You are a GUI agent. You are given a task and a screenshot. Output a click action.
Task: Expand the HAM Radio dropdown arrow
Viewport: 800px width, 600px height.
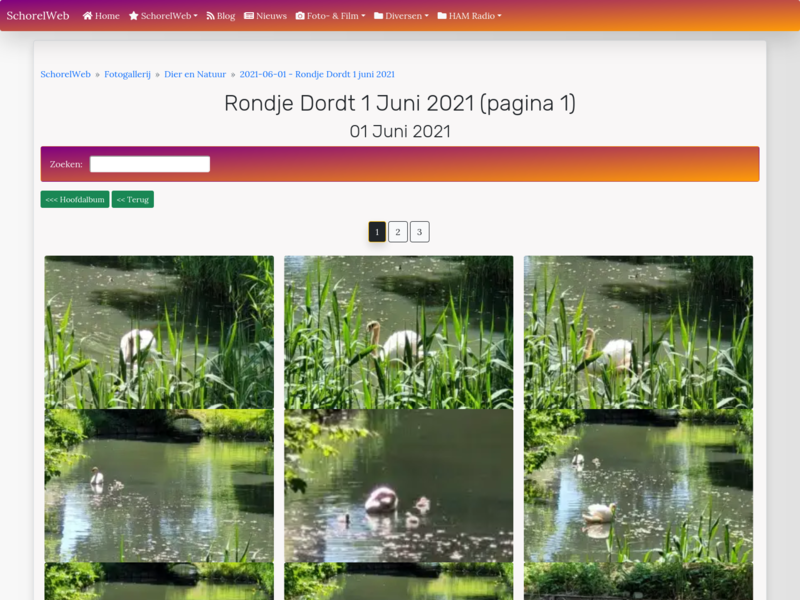499,16
